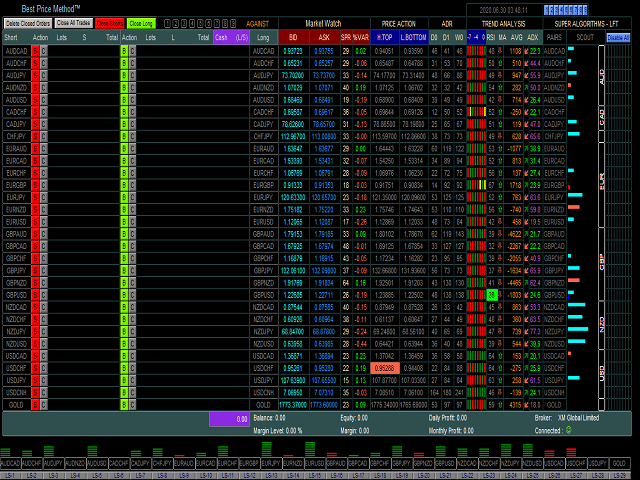The image size is (640, 480).
Task: Click the Margin Level 0.00 % text
Action: point(278,430)
